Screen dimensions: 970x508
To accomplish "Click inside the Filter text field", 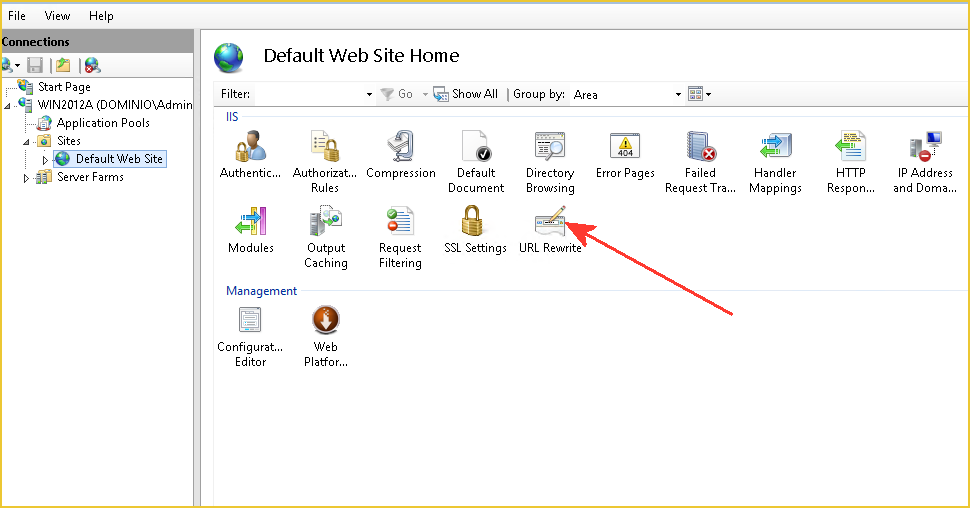I will pos(309,94).
